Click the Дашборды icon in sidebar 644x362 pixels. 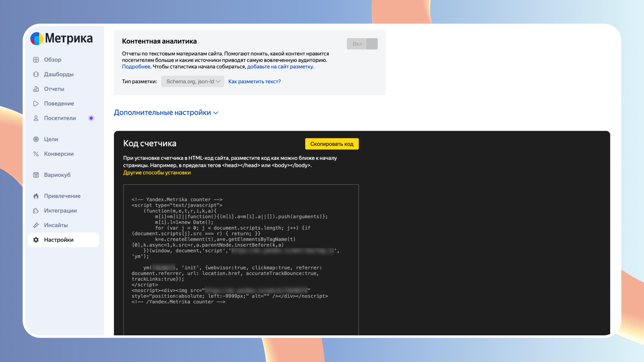[x=36, y=74]
